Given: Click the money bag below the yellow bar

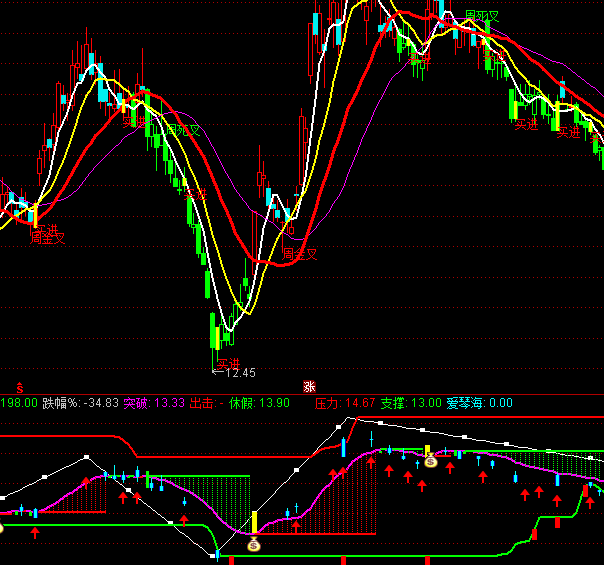Looking at the screenshot, I should pyautogui.click(x=254, y=544).
